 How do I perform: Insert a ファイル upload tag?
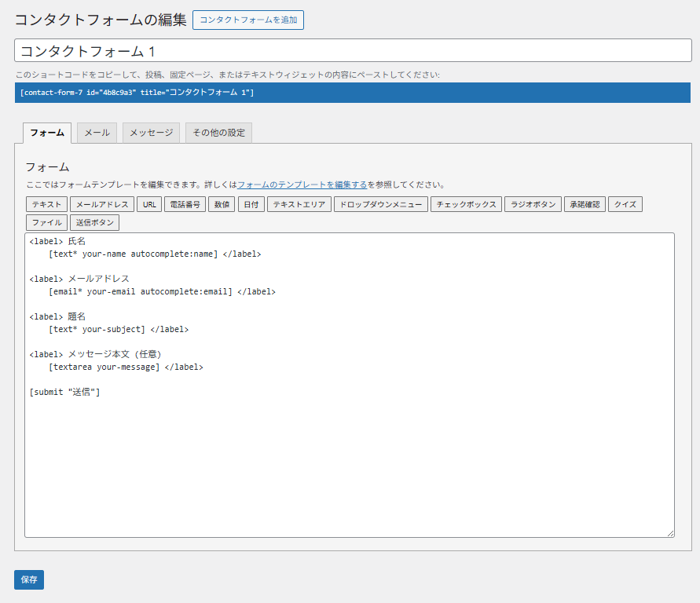tap(46, 222)
